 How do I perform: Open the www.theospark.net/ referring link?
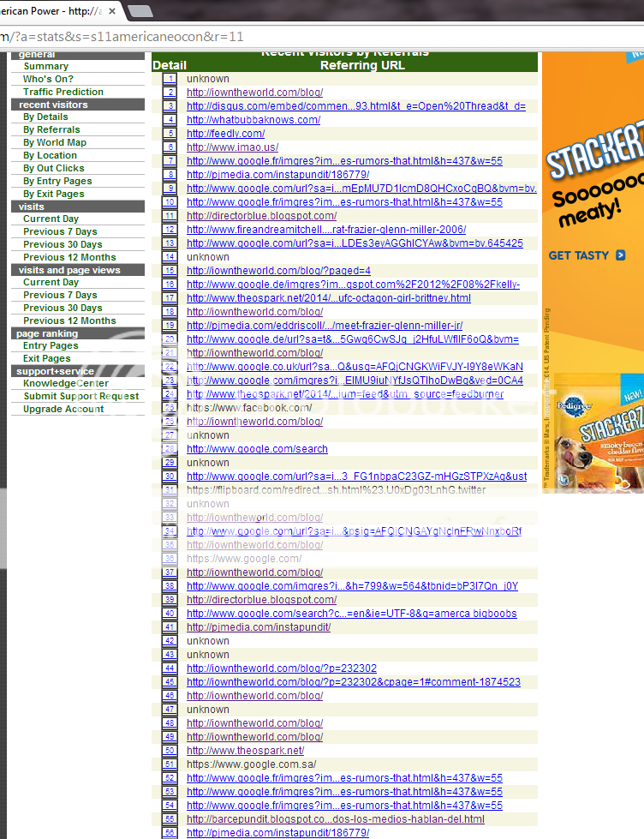246,751
